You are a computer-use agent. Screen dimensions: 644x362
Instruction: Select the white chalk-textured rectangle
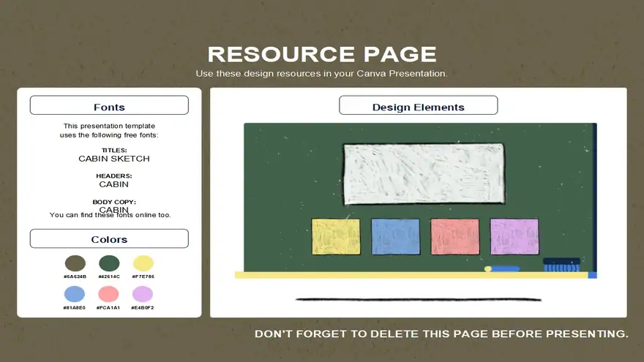coord(424,173)
